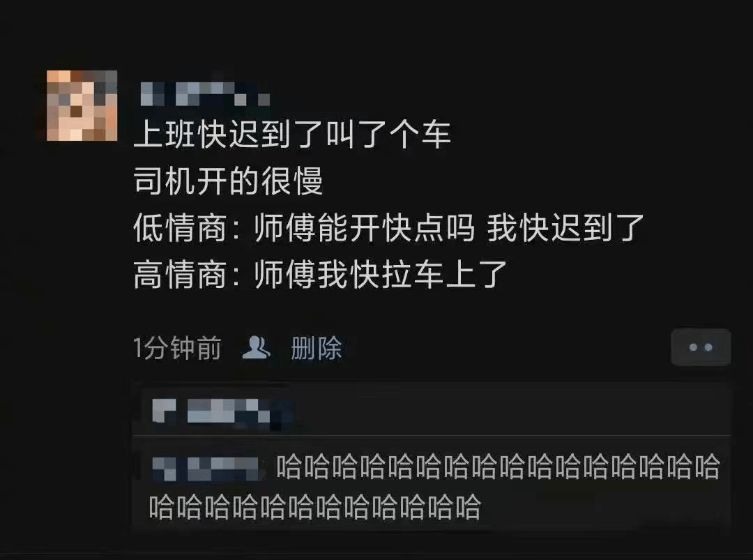
Task: Click the divider between likes and comments
Action: (x=432, y=436)
